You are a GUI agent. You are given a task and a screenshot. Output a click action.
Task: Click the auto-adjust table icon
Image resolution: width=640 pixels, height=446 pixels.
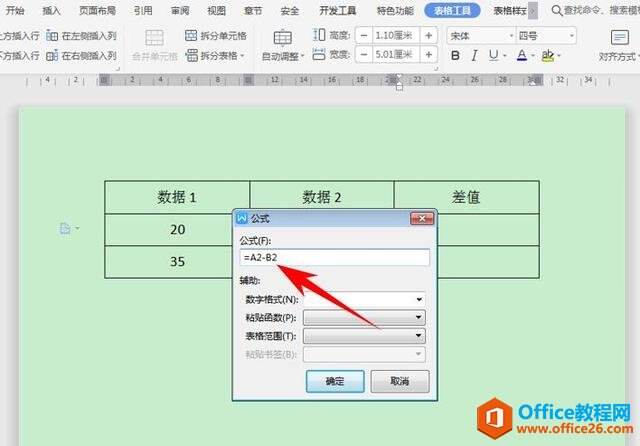[282, 38]
